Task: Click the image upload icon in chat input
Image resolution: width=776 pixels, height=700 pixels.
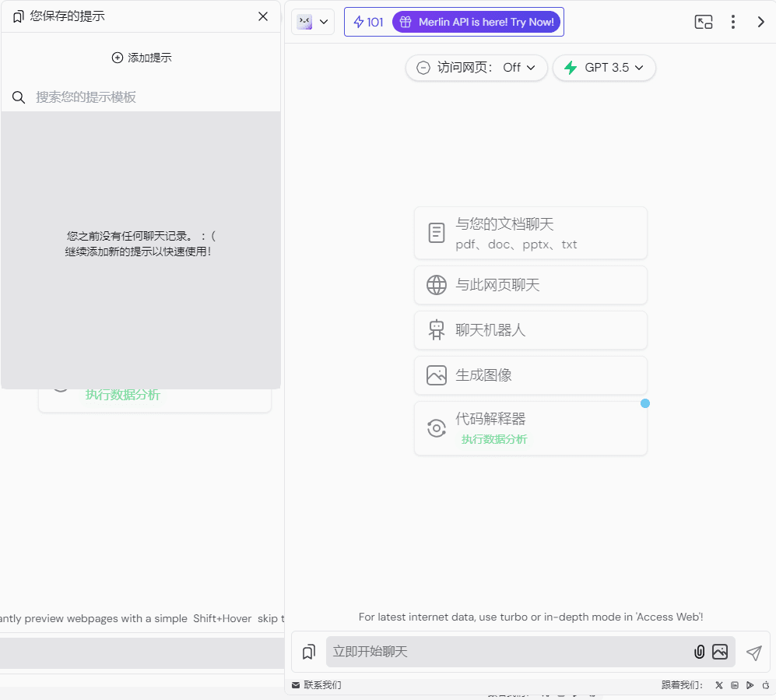Action: point(720,652)
